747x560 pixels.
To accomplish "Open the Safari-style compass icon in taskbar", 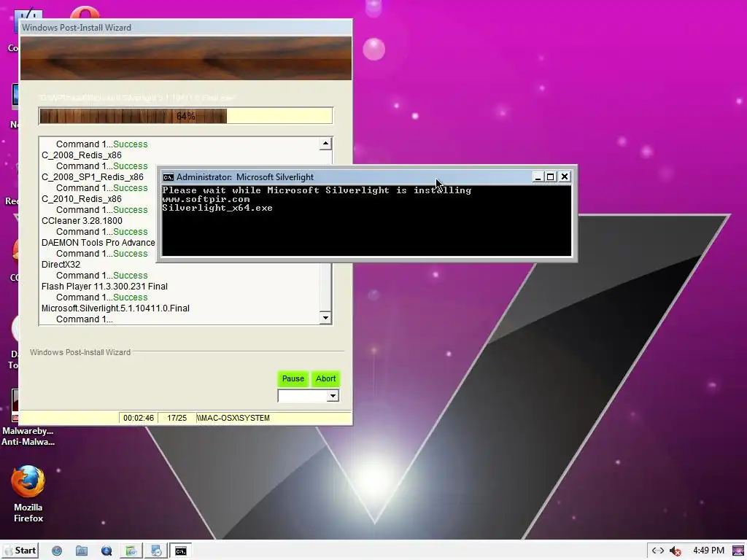I will click(x=57, y=551).
